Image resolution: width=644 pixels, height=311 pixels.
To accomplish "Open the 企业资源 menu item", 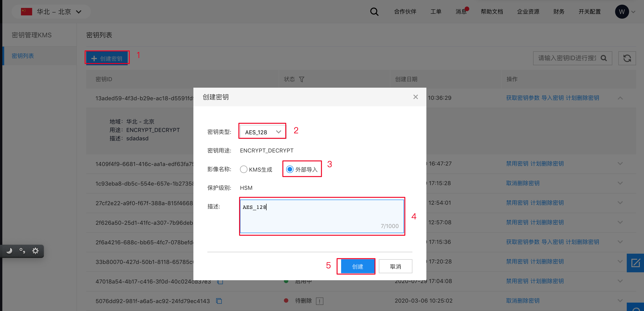I will click(528, 12).
